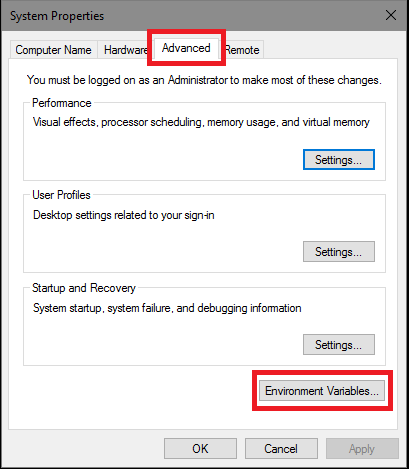Confirm the dialog with OK
409x469 pixels.
pyautogui.click(x=200, y=449)
